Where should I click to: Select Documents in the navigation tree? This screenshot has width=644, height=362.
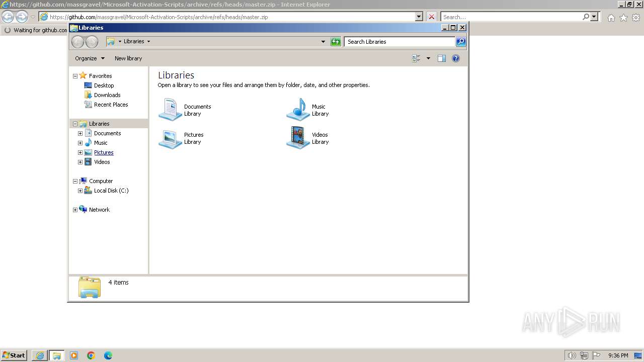click(107, 133)
